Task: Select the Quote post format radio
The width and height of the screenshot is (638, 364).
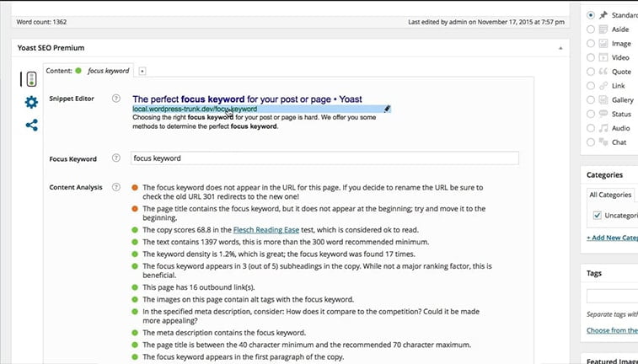Action: coord(591,72)
